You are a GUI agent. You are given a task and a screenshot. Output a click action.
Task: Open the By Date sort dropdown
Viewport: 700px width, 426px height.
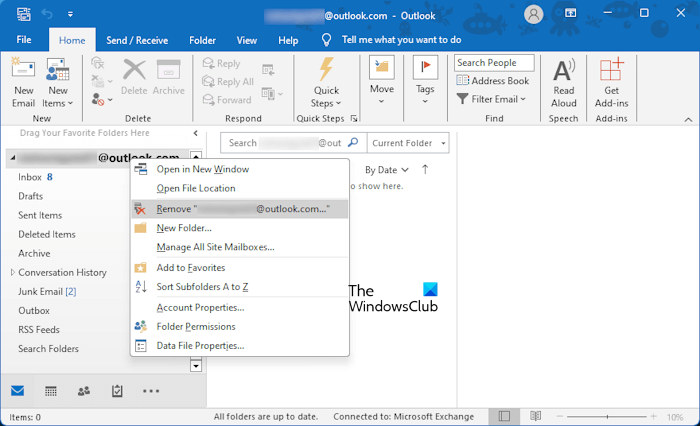386,170
